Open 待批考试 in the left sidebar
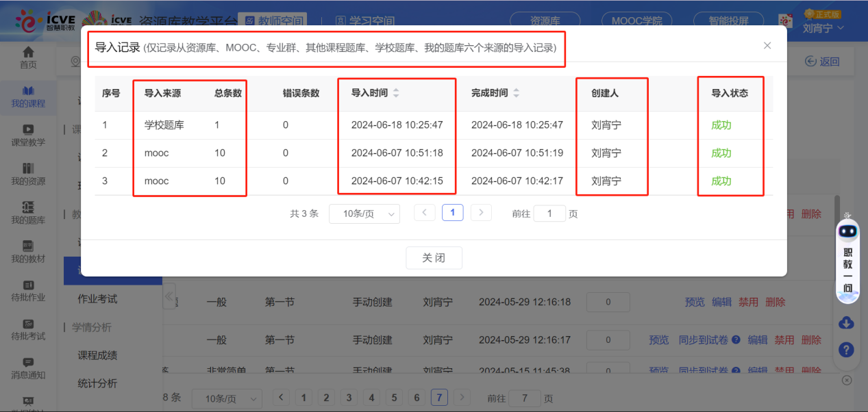This screenshot has width=868, height=412. coord(27,330)
